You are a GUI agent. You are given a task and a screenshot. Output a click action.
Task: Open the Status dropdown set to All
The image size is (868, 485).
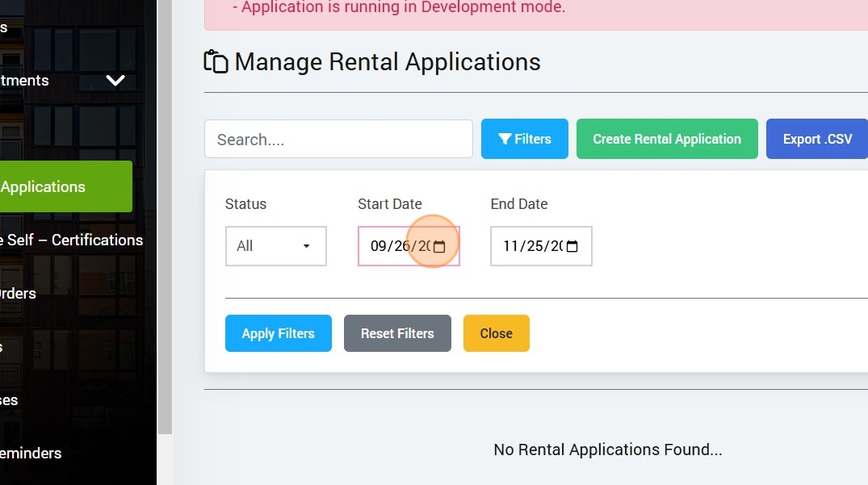tap(275, 246)
